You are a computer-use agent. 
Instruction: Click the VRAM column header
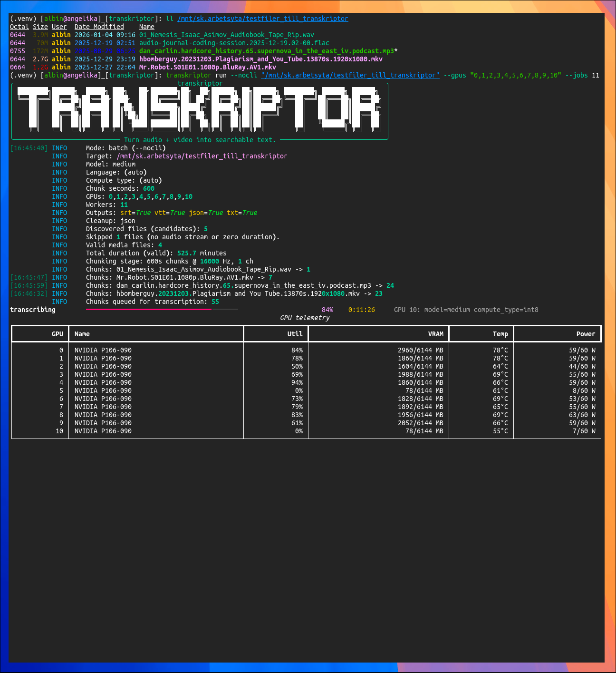pyautogui.click(x=435, y=334)
